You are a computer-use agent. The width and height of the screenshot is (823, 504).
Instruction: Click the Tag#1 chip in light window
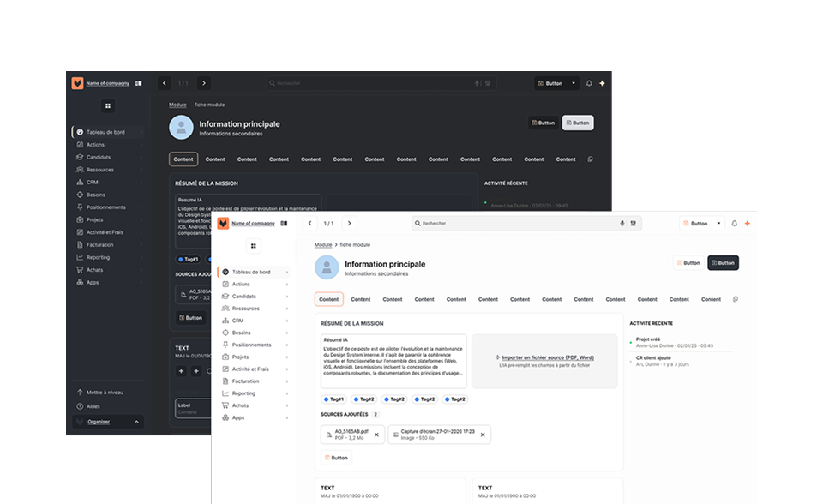tap(333, 399)
